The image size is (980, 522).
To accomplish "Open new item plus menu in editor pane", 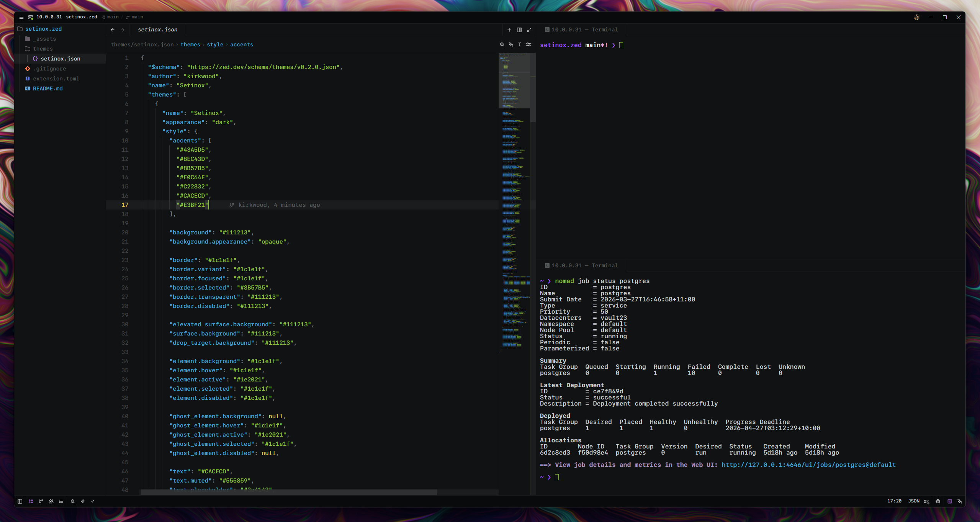I will coord(509,30).
